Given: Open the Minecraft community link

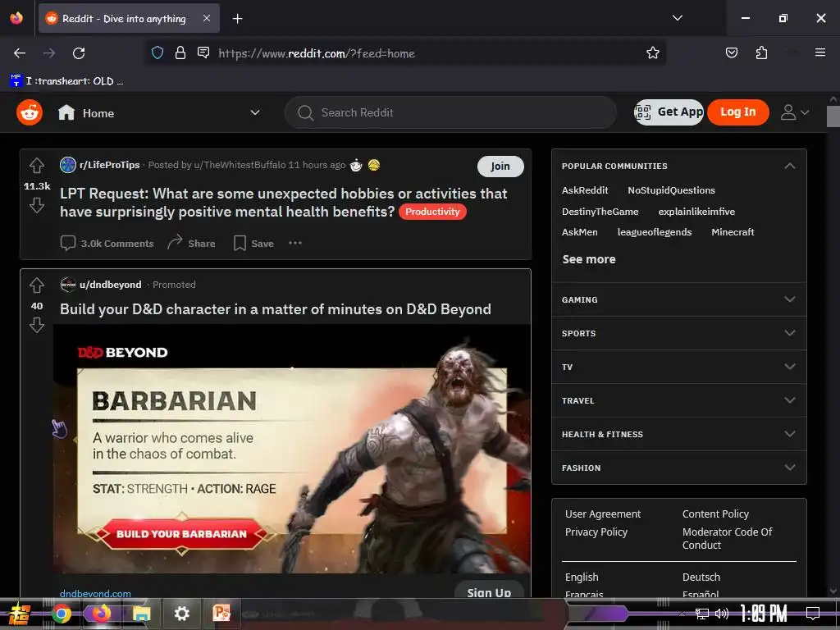Looking at the screenshot, I should click(x=733, y=232).
